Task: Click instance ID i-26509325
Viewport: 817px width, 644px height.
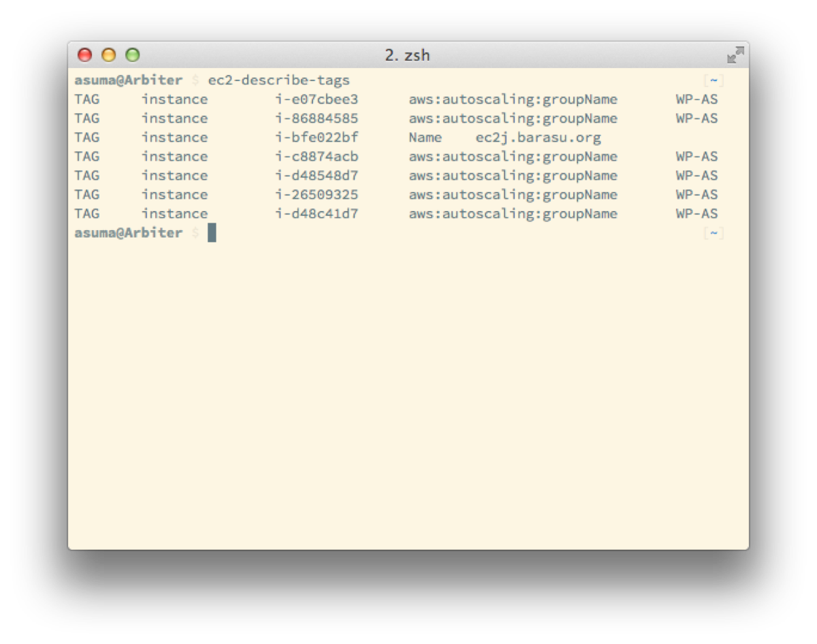Action: [x=317, y=195]
